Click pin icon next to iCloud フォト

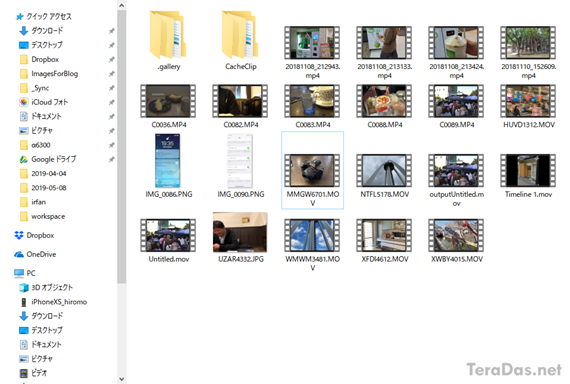(112, 103)
